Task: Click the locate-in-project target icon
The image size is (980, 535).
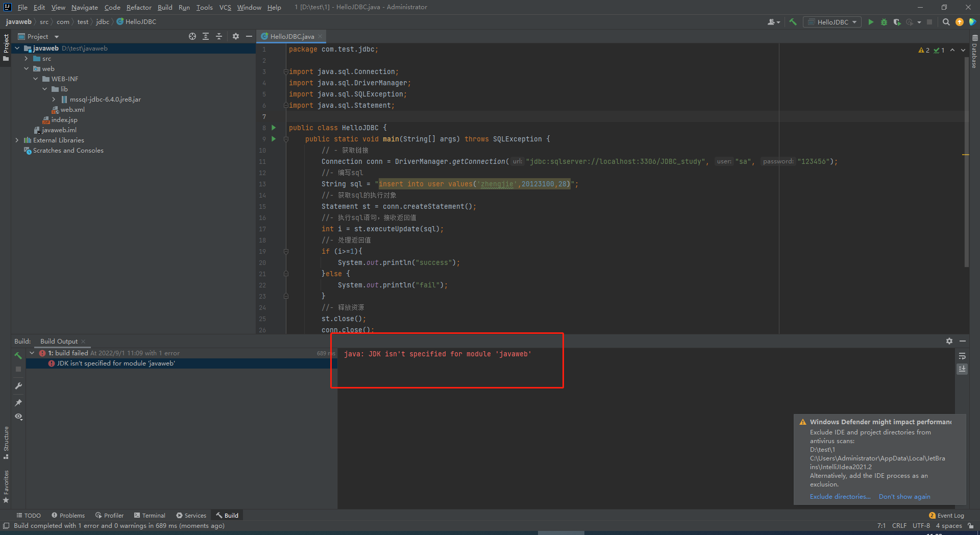Action: 192,36
